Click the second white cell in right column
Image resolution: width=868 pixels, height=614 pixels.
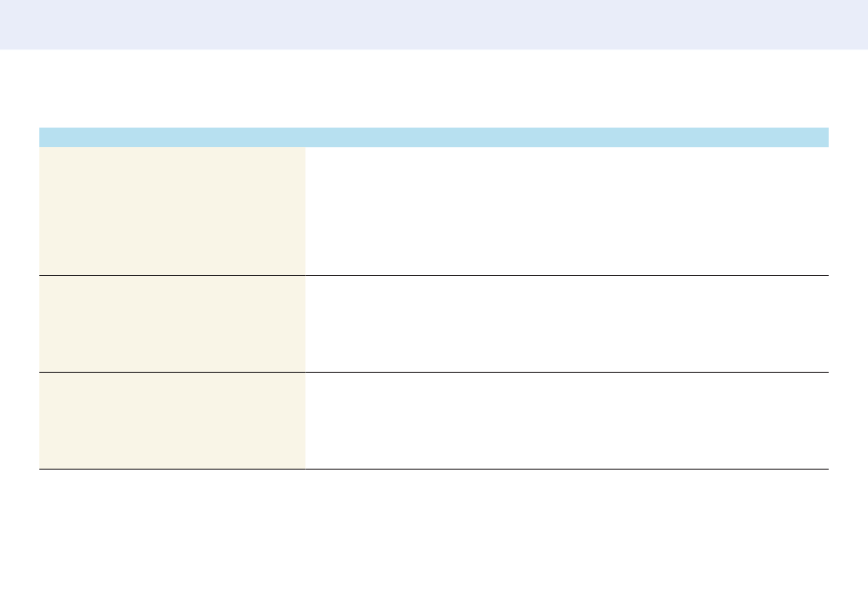[x=566, y=323]
